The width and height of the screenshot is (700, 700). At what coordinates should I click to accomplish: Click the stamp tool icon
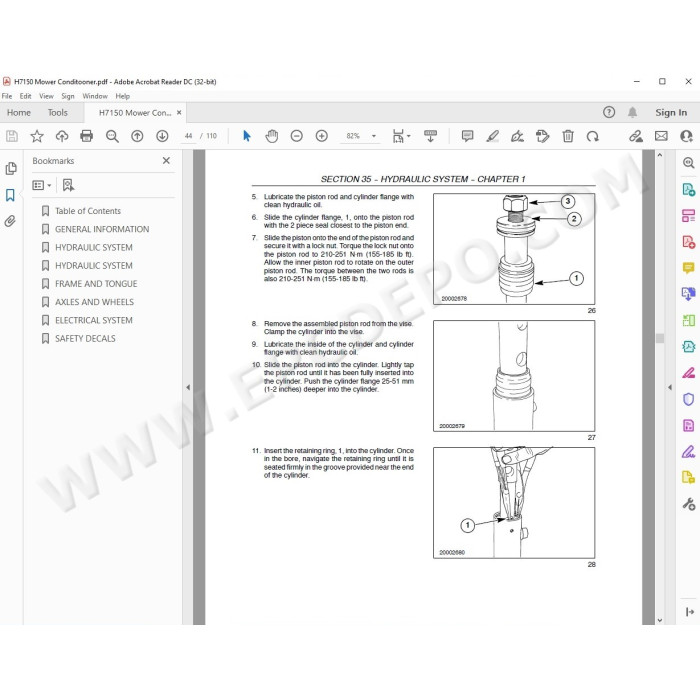pyautogui.click(x=542, y=136)
